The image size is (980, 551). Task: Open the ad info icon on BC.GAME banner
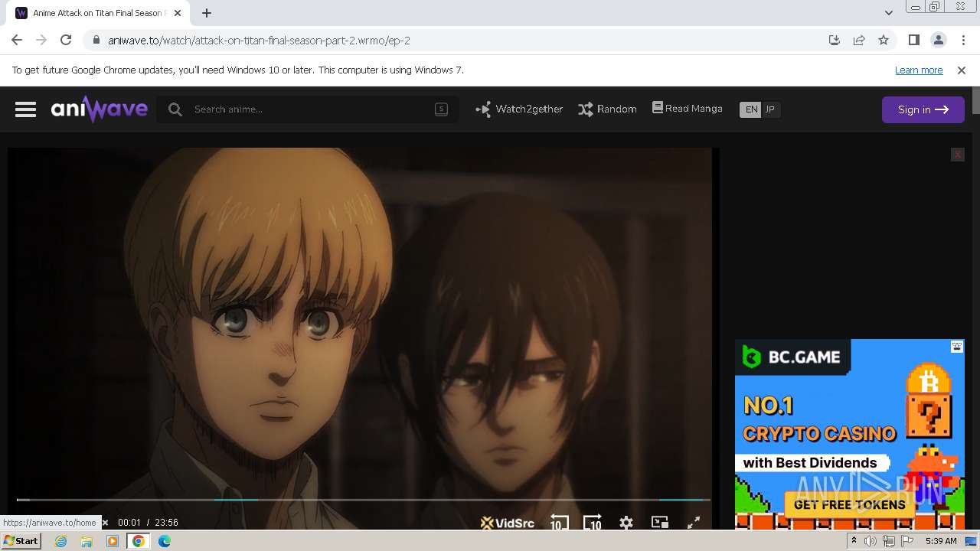pos(957,347)
